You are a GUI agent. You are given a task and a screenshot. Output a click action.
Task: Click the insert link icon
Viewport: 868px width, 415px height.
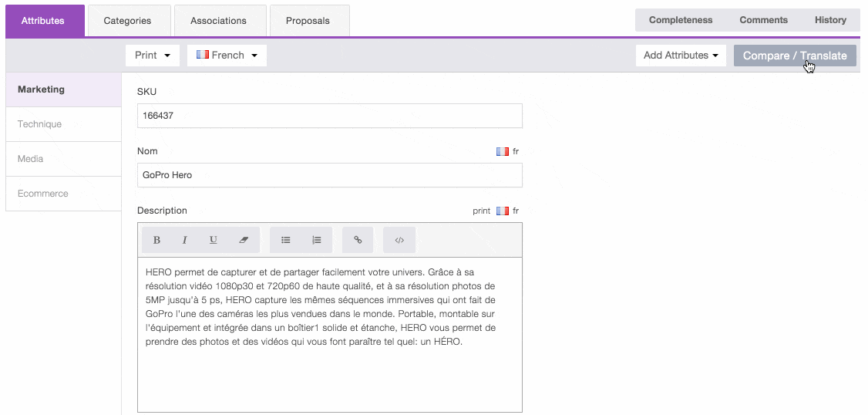[x=358, y=240]
